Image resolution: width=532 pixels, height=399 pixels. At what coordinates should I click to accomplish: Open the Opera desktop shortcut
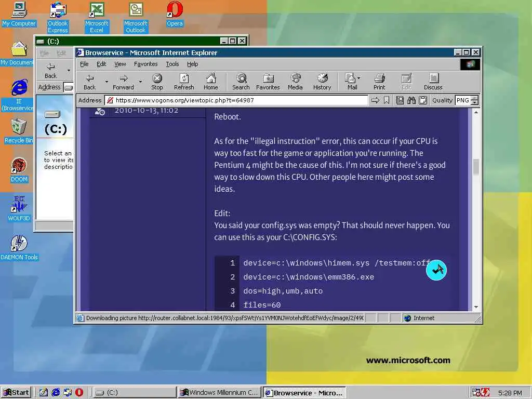[x=175, y=14]
